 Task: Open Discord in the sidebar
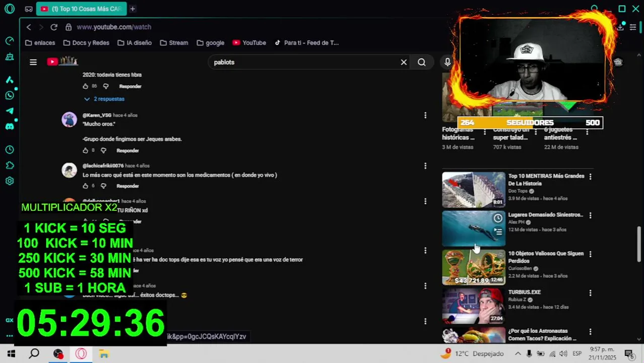[9, 127]
